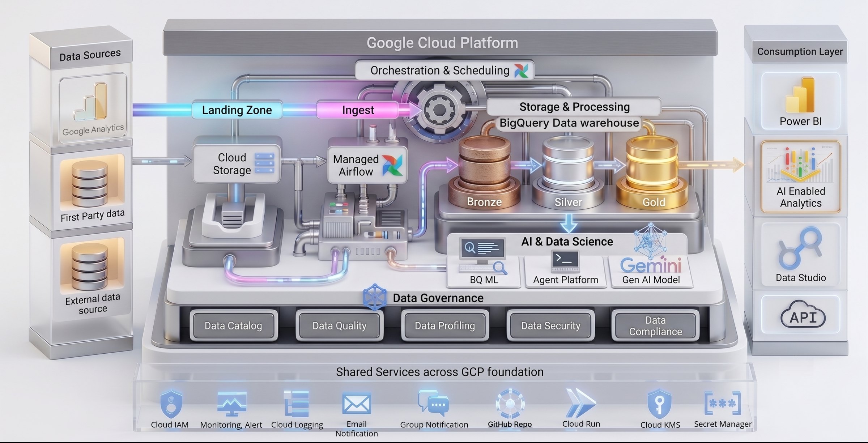Click the Email Notification envelope icon
The image size is (868, 443).
357,404
